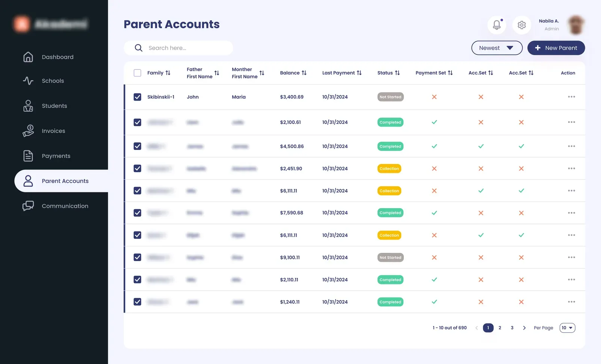Go to page 2
Viewport: 601px width, 364px height.
(500, 328)
